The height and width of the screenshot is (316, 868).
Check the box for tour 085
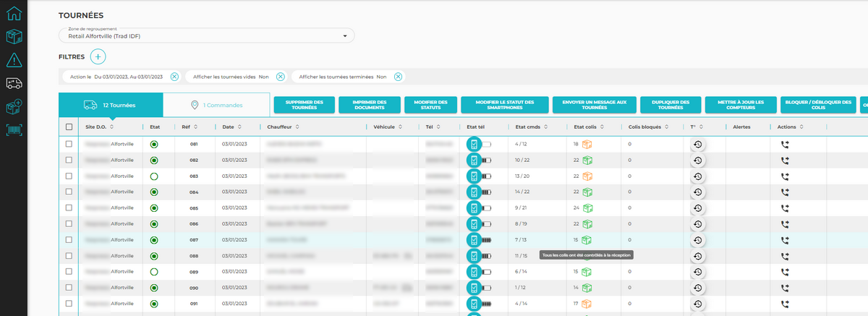tap(69, 208)
